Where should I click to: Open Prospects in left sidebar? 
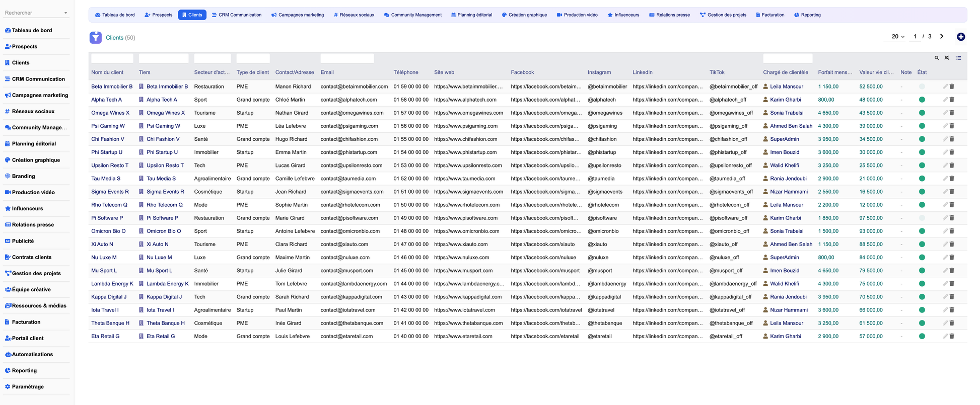(x=25, y=46)
